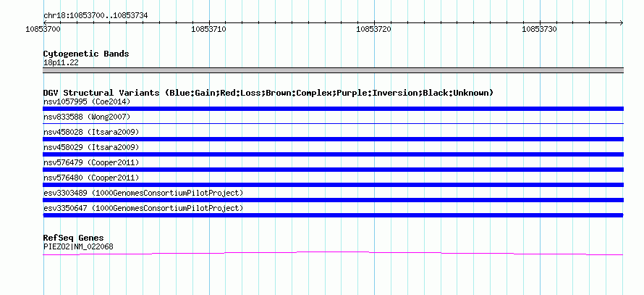This screenshot has height=295, width=644.
Task: Click the blue bar under nsv458029
Action: (333, 154)
